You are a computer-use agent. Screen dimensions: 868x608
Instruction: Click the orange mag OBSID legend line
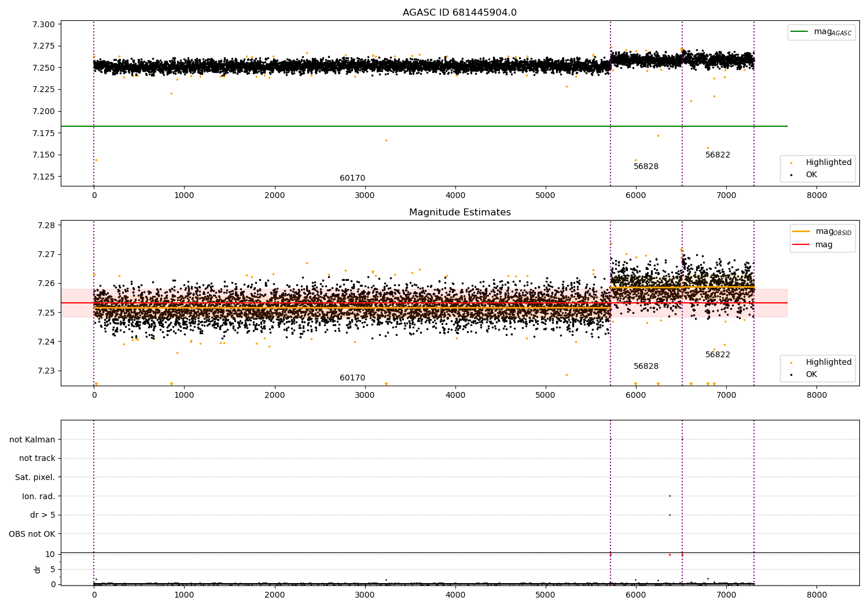click(801, 232)
